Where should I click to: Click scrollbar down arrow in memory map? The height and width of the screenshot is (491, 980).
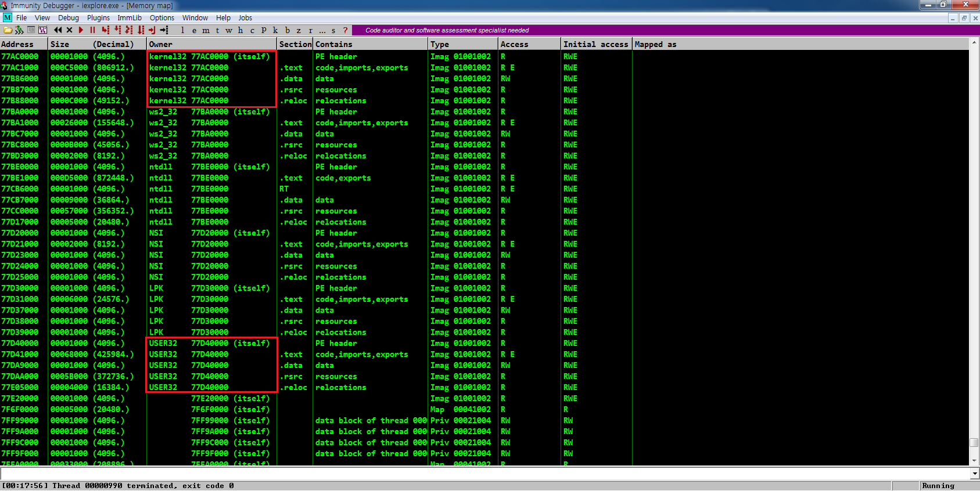974,460
